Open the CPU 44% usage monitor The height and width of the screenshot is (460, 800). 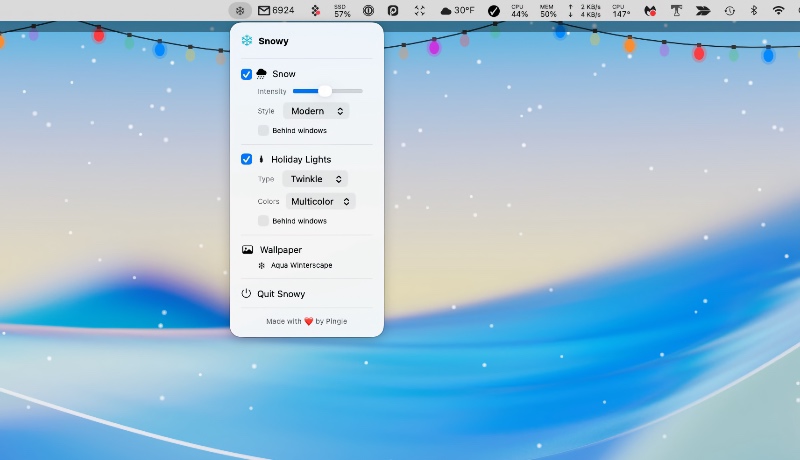click(519, 11)
